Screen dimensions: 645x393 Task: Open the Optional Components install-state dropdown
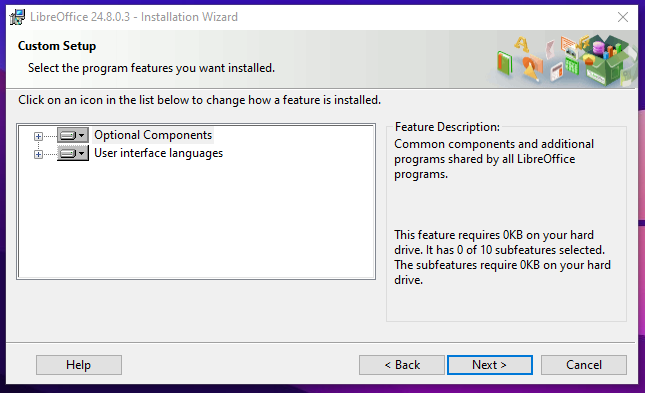[73, 135]
